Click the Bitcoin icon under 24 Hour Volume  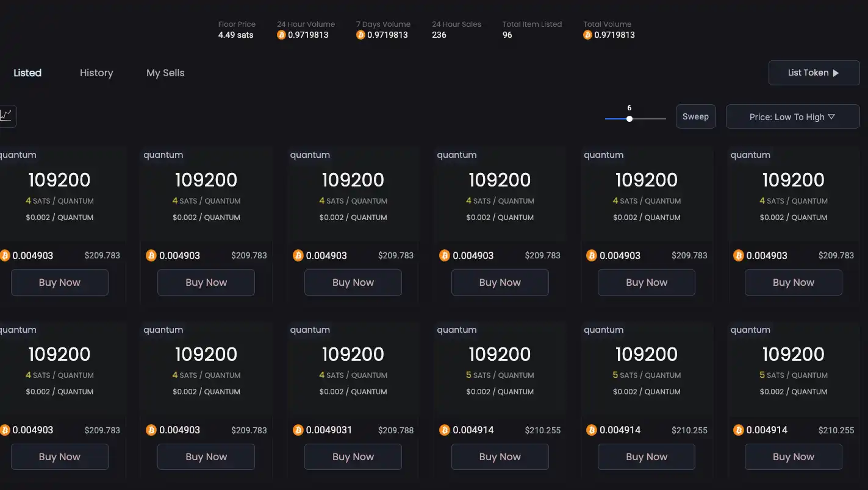click(281, 35)
